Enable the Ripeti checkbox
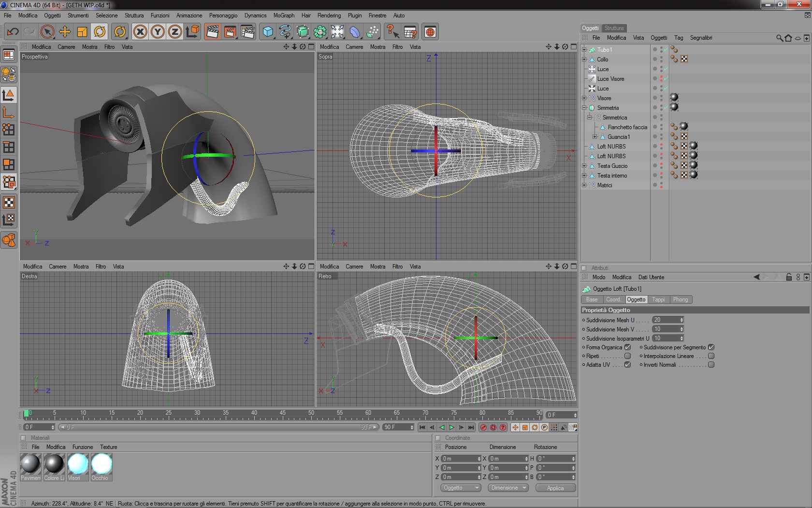812x508 pixels. click(x=627, y=356)
